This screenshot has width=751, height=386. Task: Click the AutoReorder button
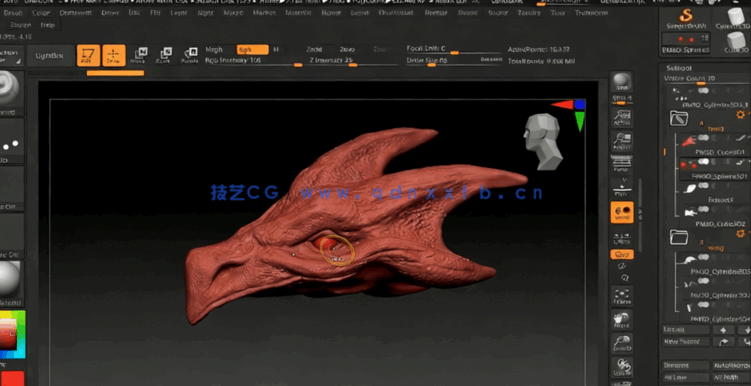(x=731, y=365)
